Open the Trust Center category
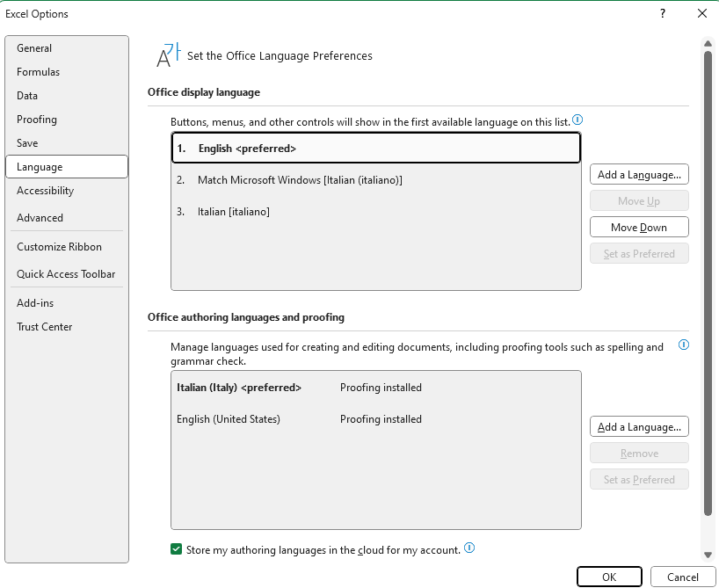This screenshot has height=588, width=719. 67,327
